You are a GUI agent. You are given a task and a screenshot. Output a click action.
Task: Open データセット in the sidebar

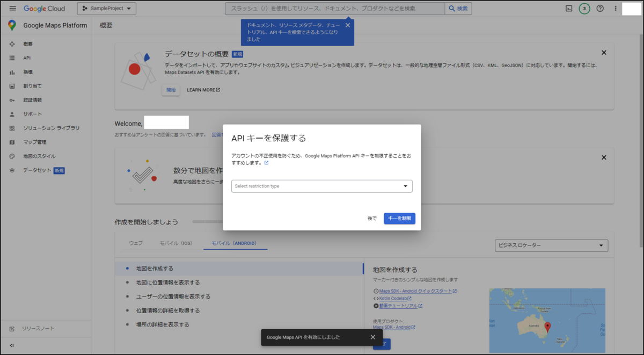coord(36,170)
